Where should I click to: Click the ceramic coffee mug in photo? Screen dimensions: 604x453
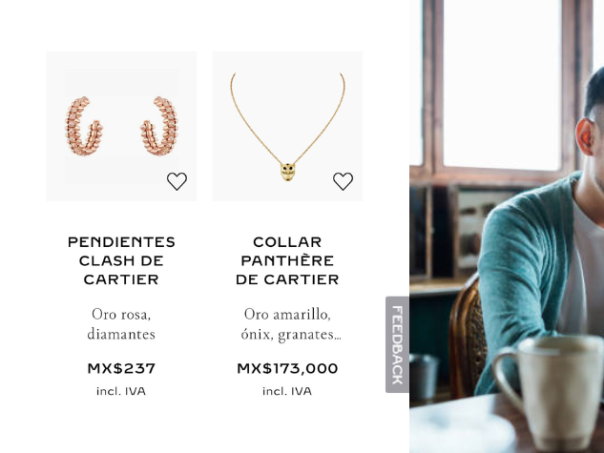[x=551, y=389]
